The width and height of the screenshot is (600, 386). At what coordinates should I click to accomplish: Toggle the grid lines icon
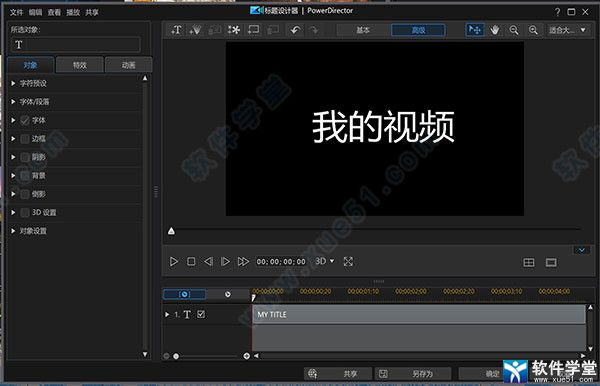click(x=529, y=262)
